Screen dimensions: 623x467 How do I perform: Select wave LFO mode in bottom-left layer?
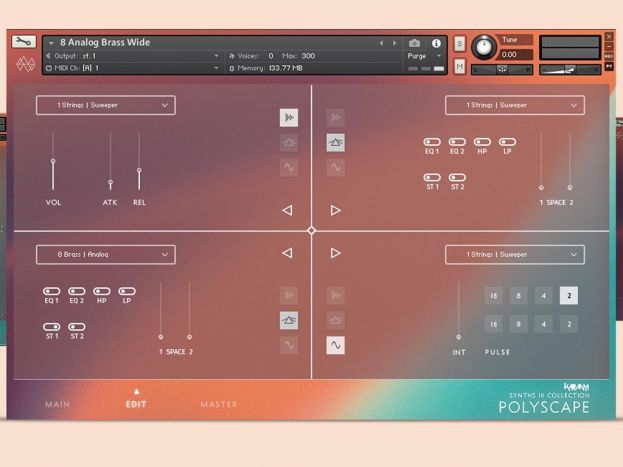[289, 345]
